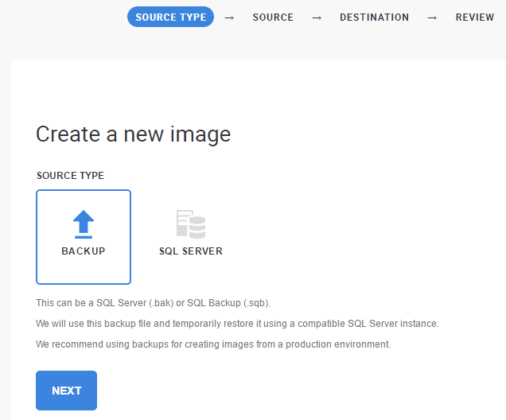Switch to the Review wizard step
Screen dimensions: 506x420
[475, 17]
